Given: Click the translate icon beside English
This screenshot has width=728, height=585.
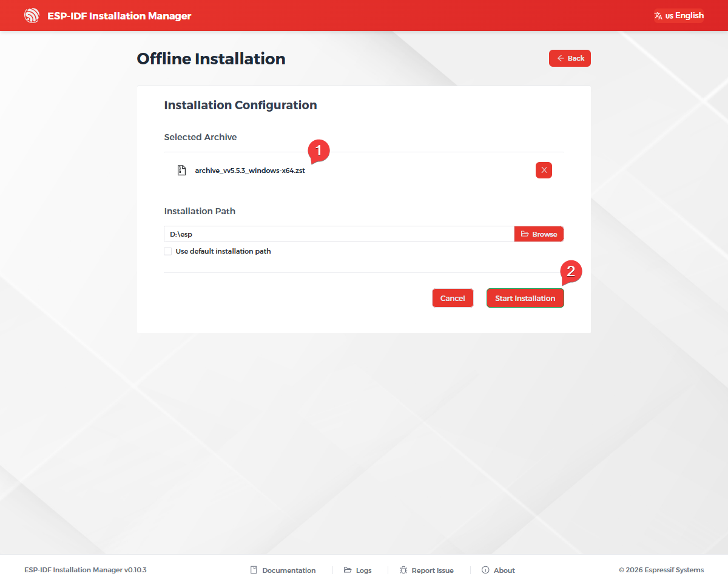Looking at the screenshot, I should [658, 16].
